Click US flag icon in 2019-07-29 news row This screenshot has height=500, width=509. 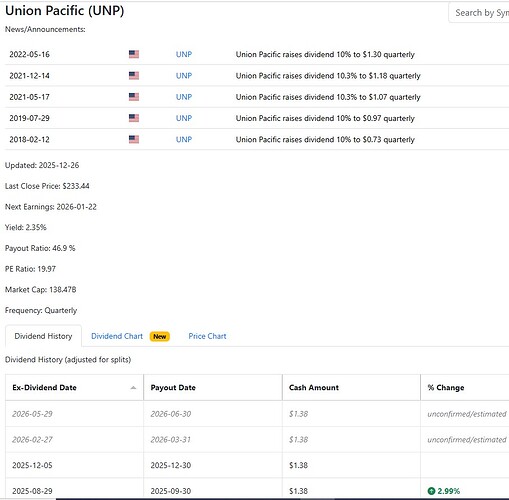[x=134, y=118]
